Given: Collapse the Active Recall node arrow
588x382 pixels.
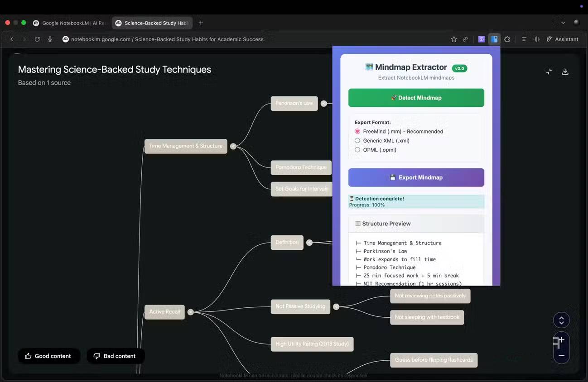Looking at the screenshot, I should point(191,312).
